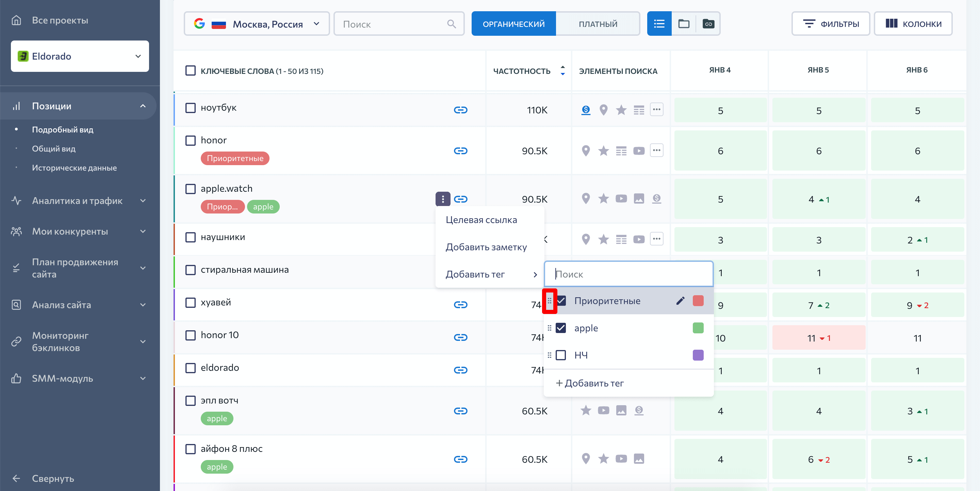Viewport: 980px width, 491px height.
Task: Switch to list view icon
Action: pyautogui.click(x=659, y=24)
